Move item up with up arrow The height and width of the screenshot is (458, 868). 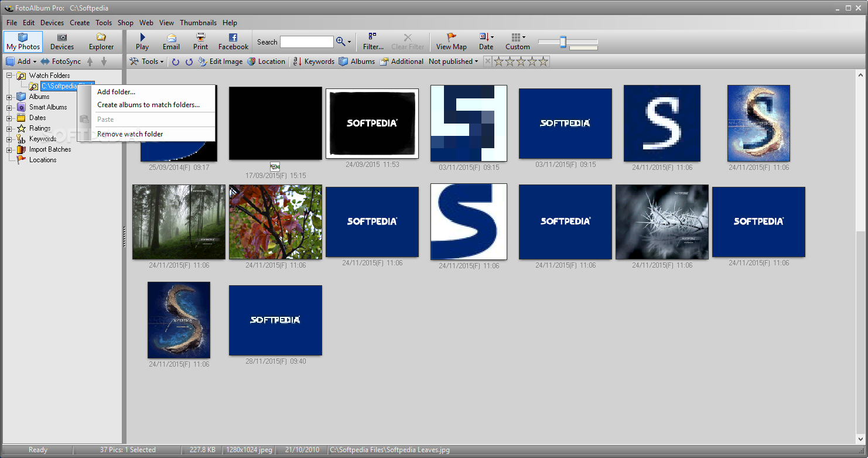tap(90, 61)
